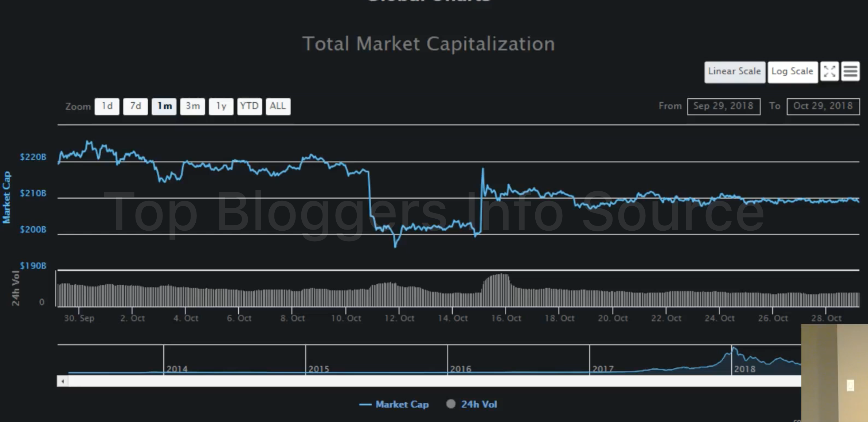Edit the From date field
Screen dimensions: 868x422
[723, 106]
